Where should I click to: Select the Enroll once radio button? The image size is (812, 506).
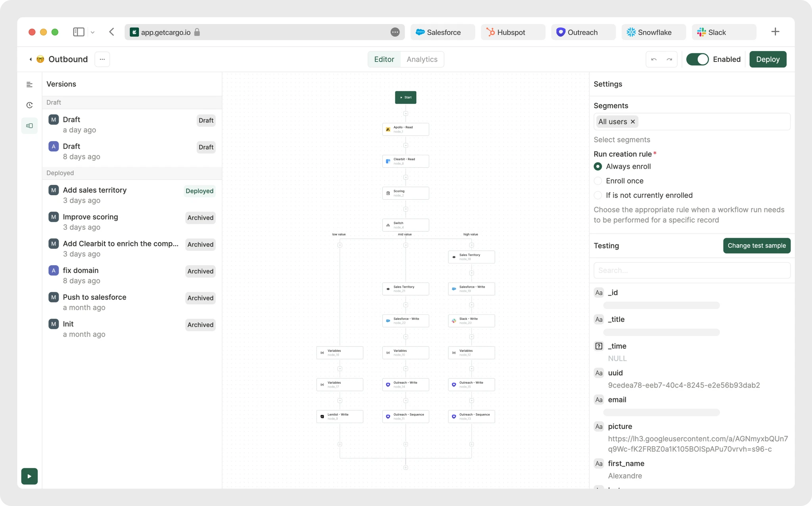[598, 181]
